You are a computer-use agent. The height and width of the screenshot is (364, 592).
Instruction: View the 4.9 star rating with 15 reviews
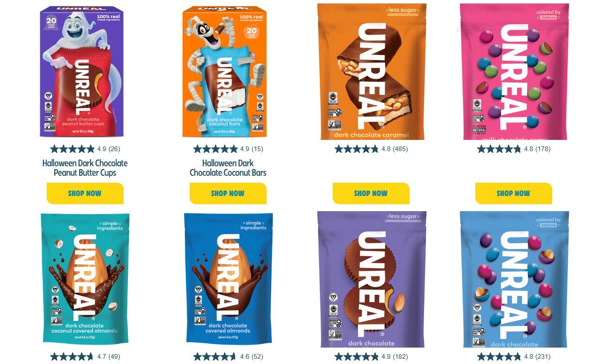[x=228, y=149]
